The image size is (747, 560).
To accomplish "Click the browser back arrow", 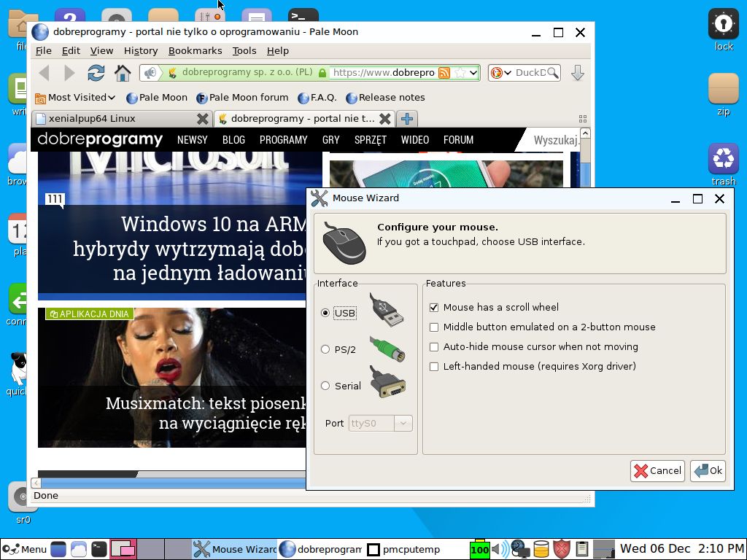I will coord(44,73).
